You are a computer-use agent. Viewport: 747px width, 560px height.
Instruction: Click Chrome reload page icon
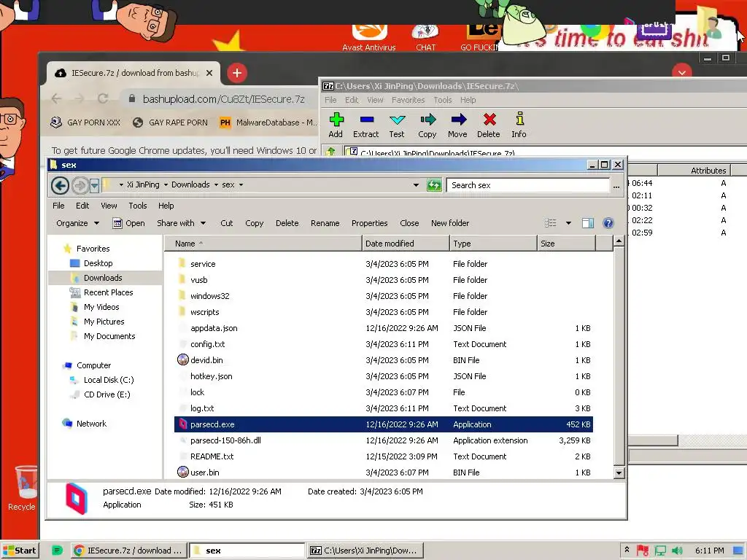click(x=102, y=98)
